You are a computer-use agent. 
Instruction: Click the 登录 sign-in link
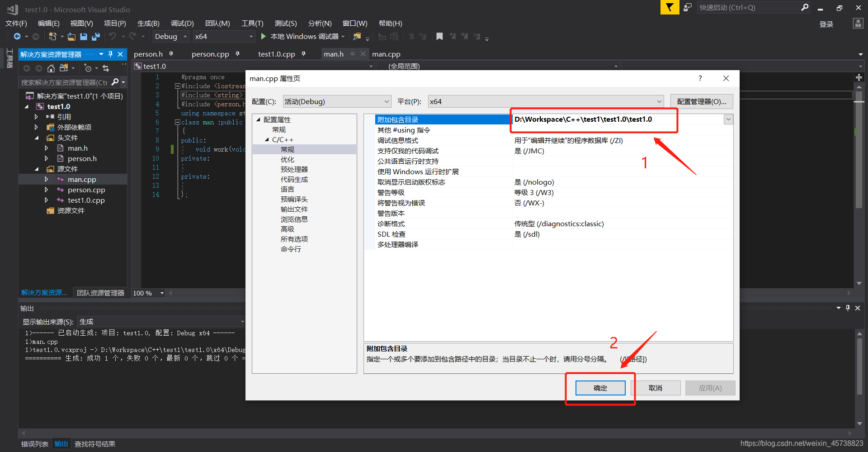[x=826, y=24]
